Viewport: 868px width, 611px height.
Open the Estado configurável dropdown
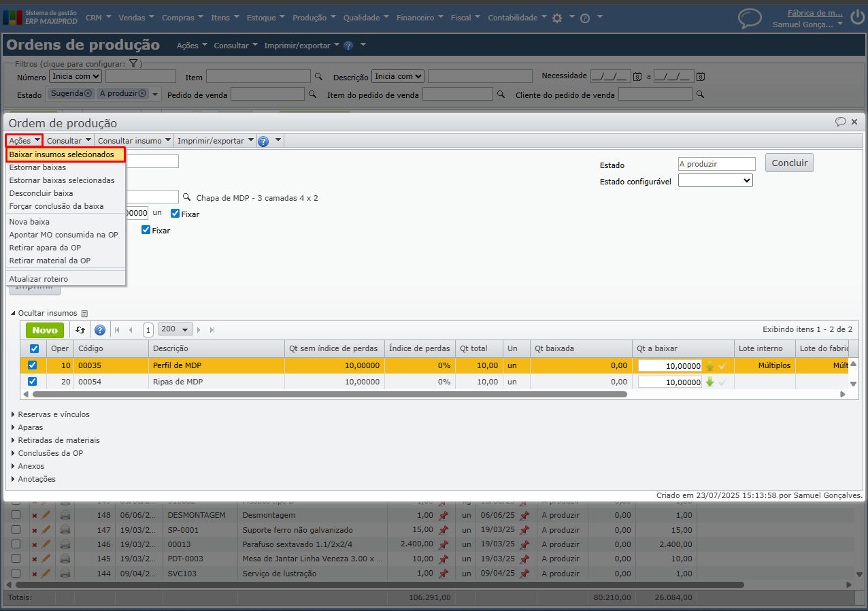coord(715,181)
